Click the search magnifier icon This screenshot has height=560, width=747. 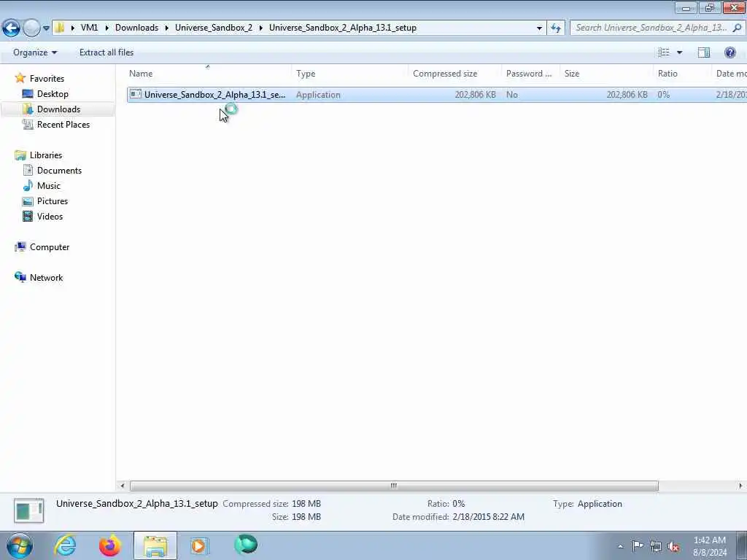pyautogui.click(x=737, y=28)
